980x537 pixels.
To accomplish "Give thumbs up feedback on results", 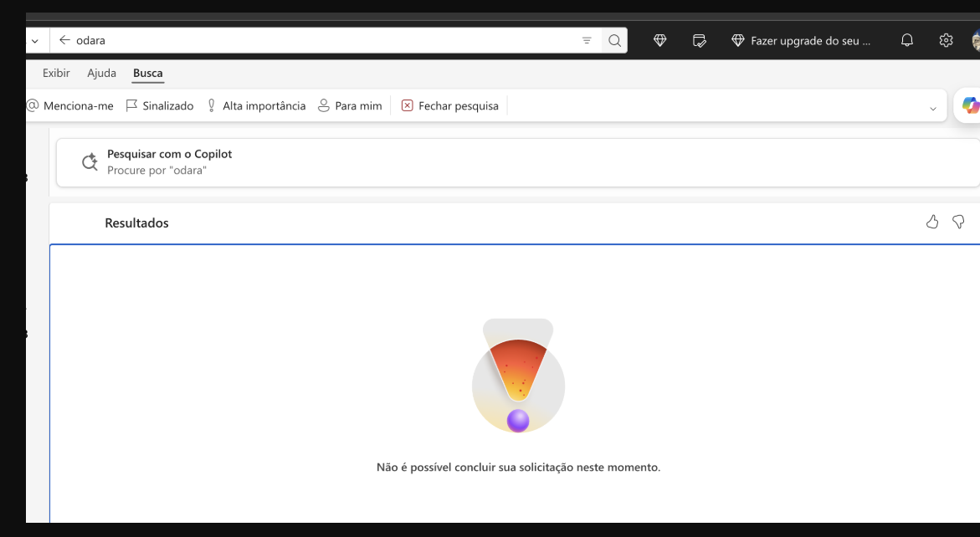I will point(931,222).
